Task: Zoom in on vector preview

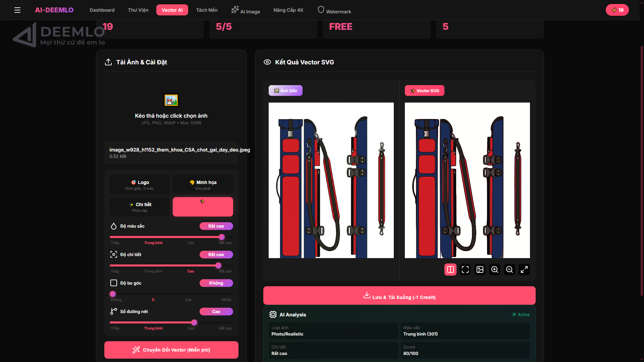Action: (x=495, y=269)
